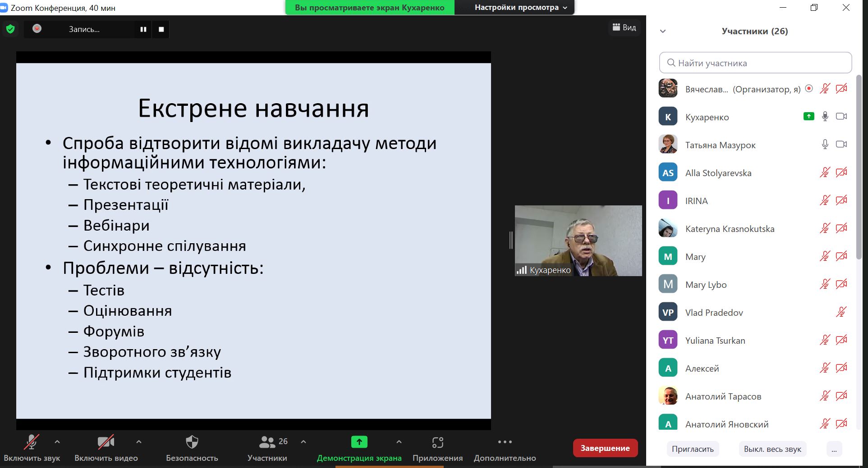Click Alla Stolyarevska's disabled camera icon
868x468 pixels.
pyautogui.click(x=841, y=172)
